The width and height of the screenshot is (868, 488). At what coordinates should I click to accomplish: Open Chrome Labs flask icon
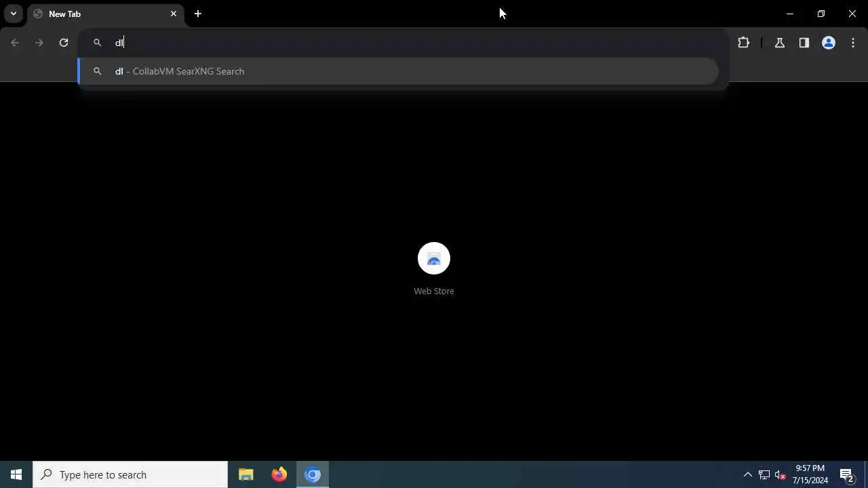point(780,43)
